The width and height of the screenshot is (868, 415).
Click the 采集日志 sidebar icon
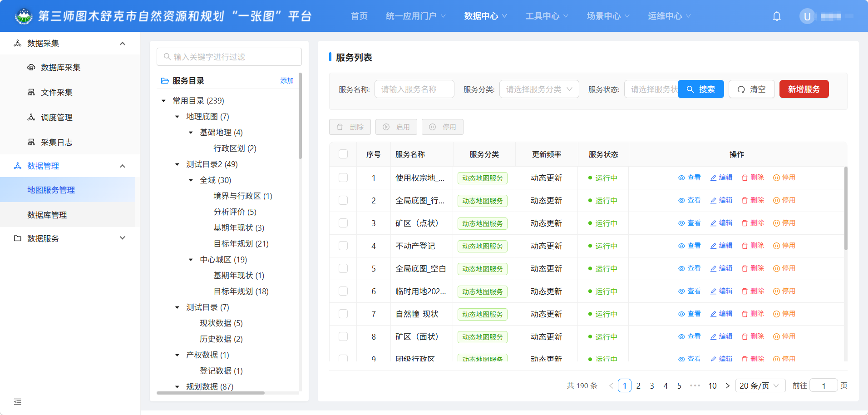tap(31, 142)
